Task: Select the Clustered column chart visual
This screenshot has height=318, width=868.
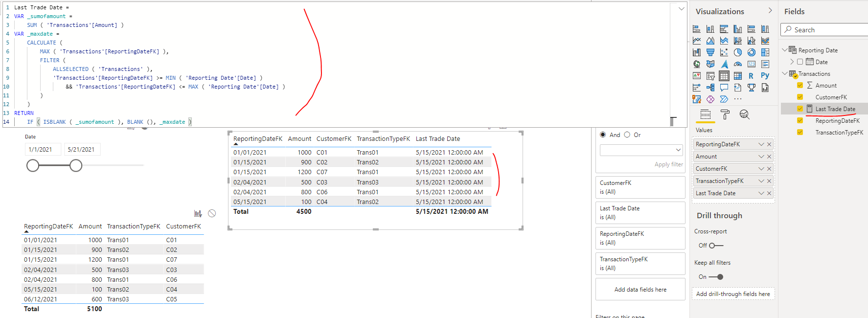Action: coord(738,29)
